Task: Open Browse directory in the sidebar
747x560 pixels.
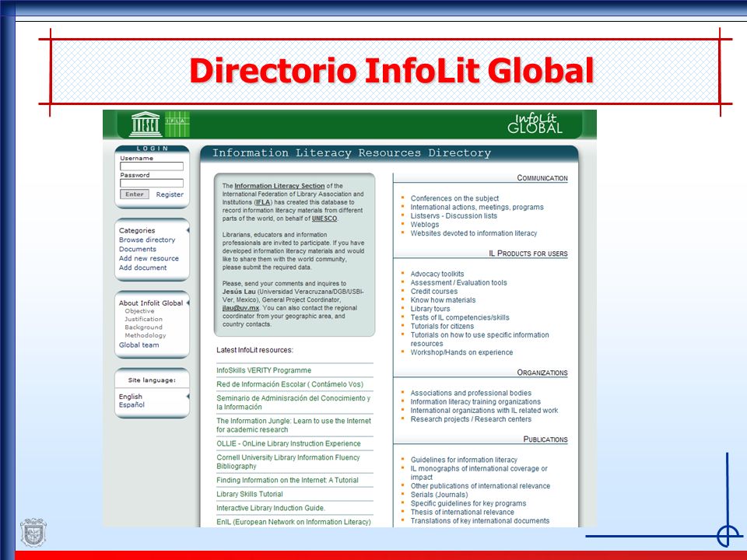Action: point(147,240)
